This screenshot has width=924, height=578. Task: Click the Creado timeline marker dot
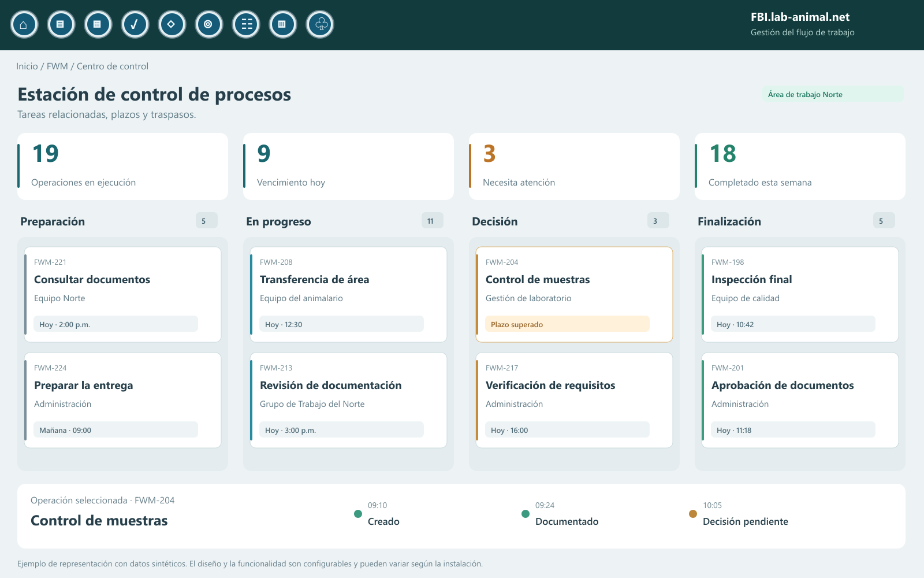coord(358,514)
